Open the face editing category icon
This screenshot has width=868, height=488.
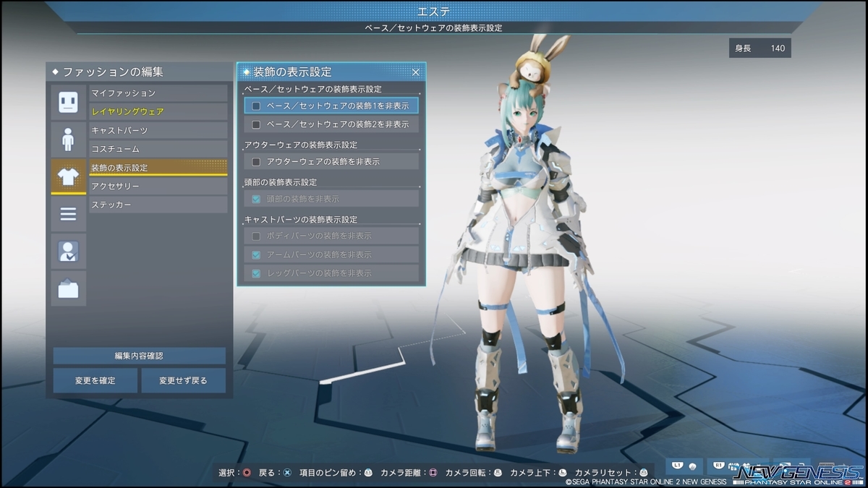click(68, 102)
